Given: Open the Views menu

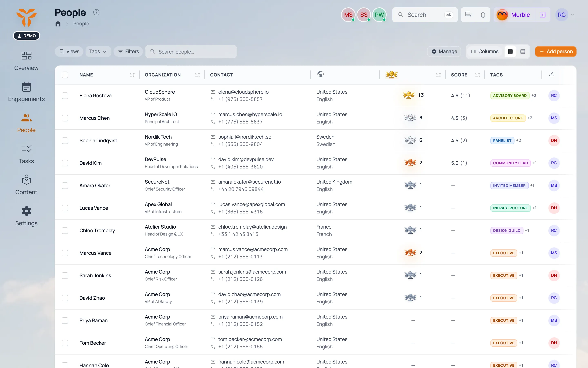Looking at the screenshot, I should point(69,51).
